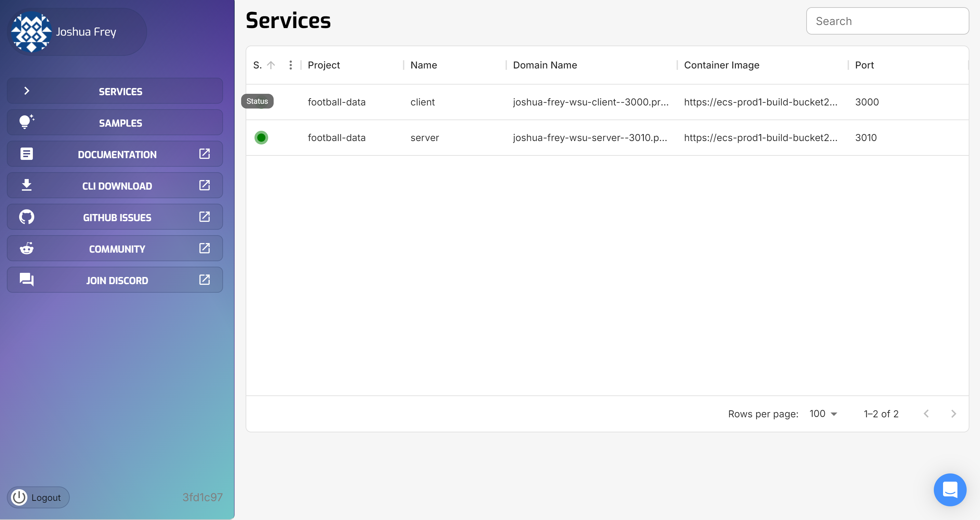Click the GitHub logo icon in sidebar
Image resolution: width=980 pixels, height=520 pixels.
coord(27,217)
